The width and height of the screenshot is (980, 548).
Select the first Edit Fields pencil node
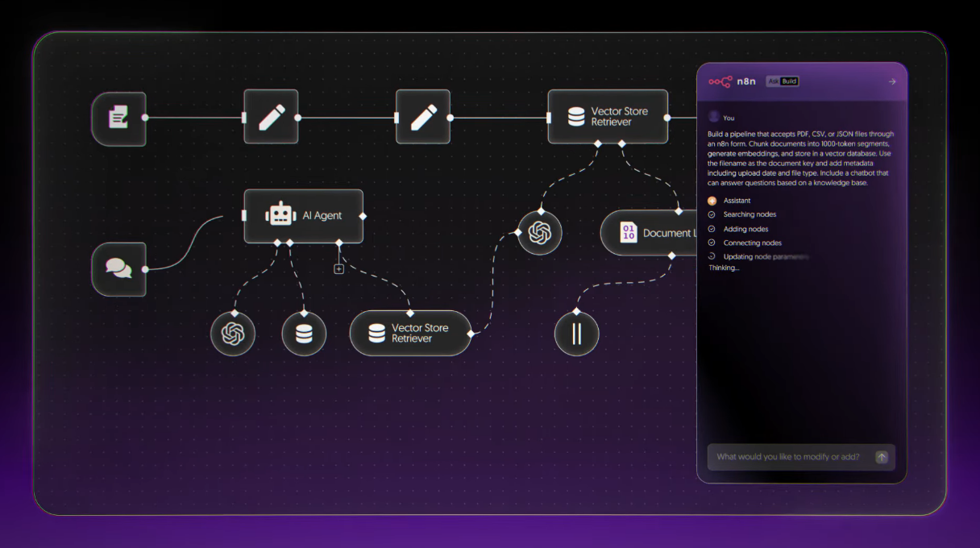(x=271, y=117)
